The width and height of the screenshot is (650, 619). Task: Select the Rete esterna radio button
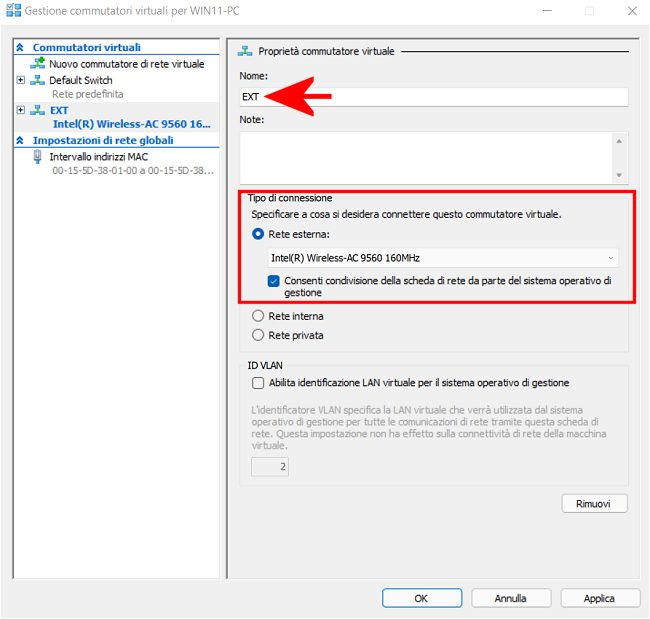pyautogui.click(x=259, y=234)
